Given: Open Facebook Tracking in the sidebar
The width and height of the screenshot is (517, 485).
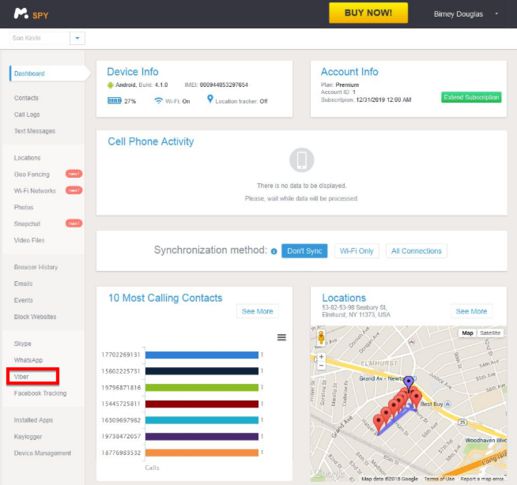Looking at the screenshot, I should (40, 393).
